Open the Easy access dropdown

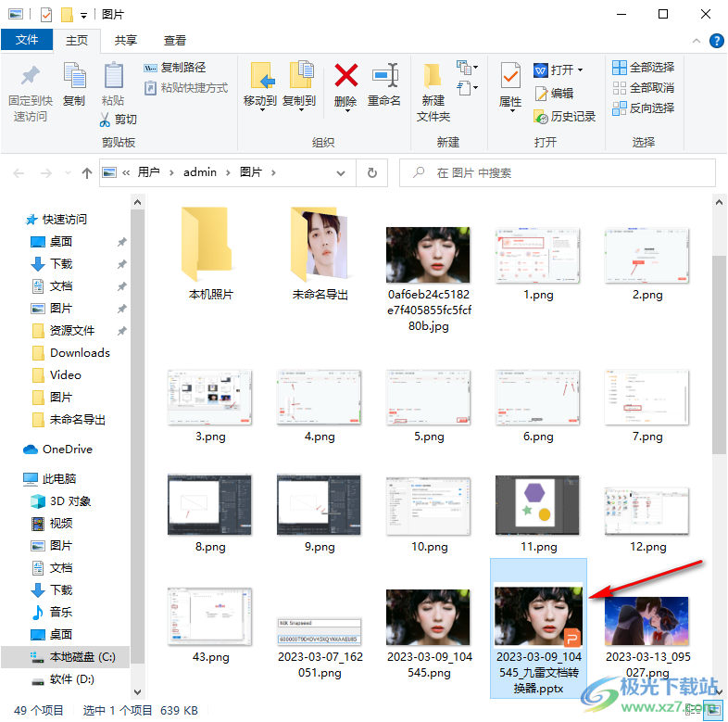pyautogui.click(x=467, y=88)
